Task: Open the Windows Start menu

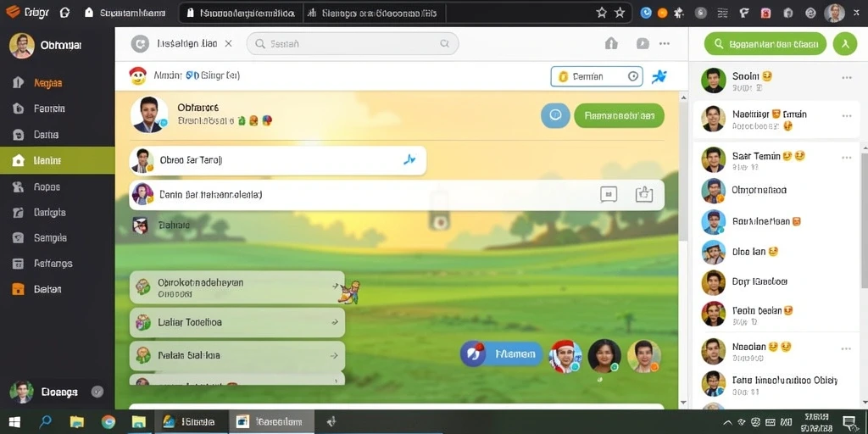Action: 14,422
